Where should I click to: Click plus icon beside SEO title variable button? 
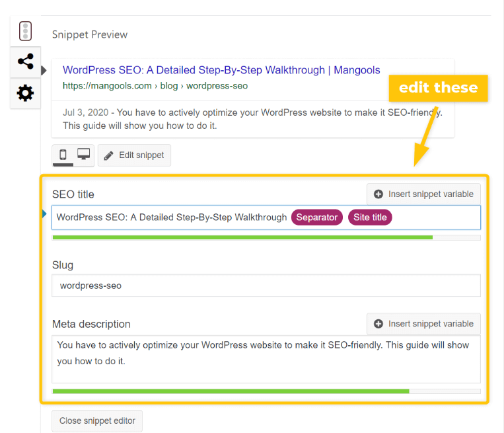tap(378, 194)
